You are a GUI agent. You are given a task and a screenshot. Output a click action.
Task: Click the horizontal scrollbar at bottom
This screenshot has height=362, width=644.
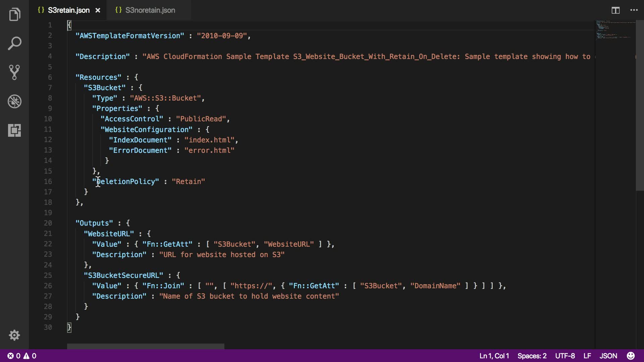[146, 346]
